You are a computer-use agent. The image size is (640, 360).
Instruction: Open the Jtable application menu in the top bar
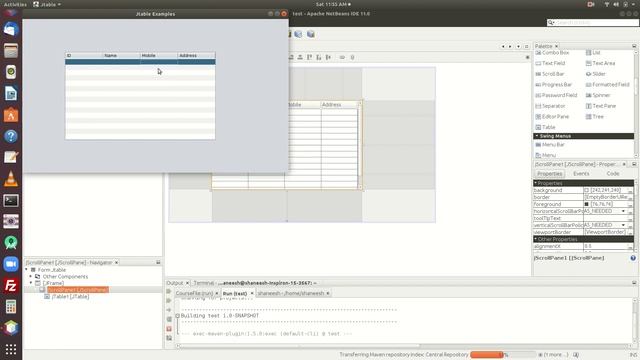point(47,4)
